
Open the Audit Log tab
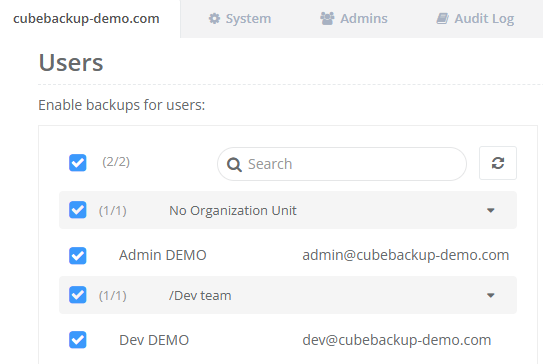[x=475, y=19]
